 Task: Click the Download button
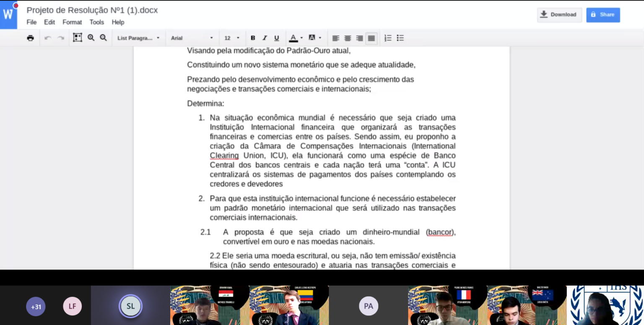coord(559,15)
